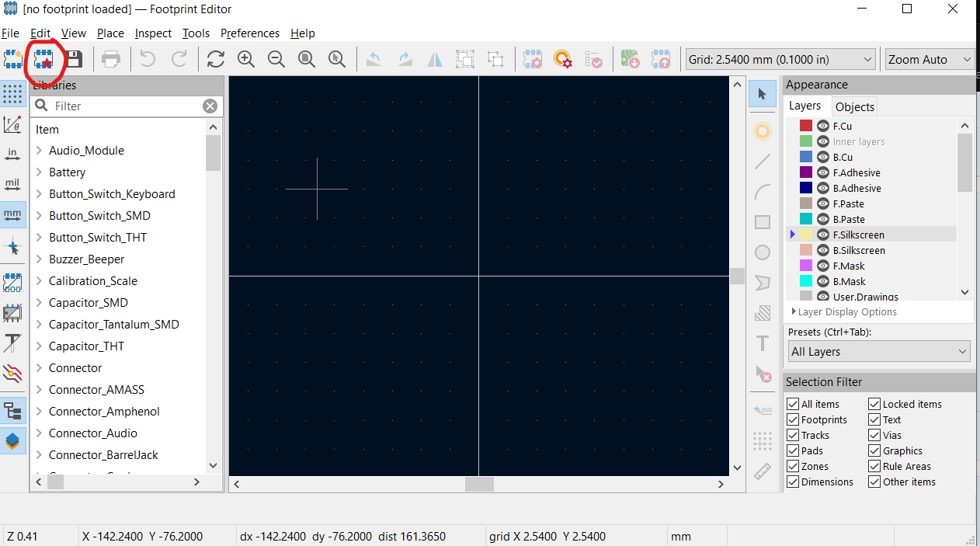Open the Inspect menu
This screenshot has width=980, height=546.
point(153,33)
